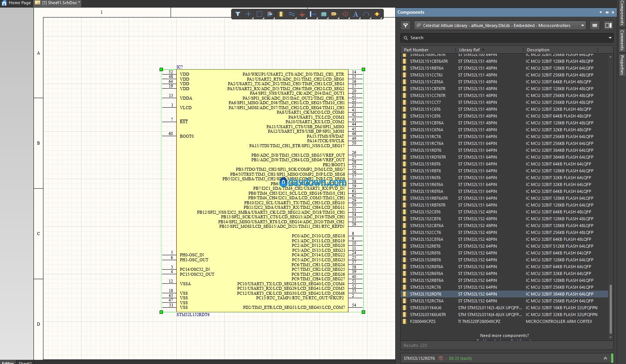626x364 pixels.
Task: Select the STM32L152RET6 part row
Action: 505,246
